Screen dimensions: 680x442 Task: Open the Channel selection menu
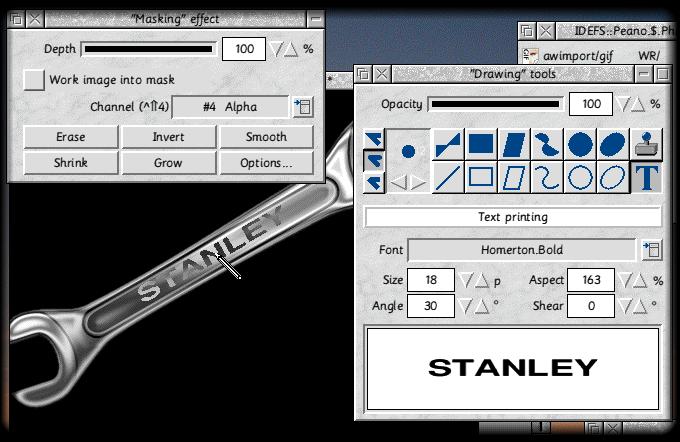coord(303,107)
